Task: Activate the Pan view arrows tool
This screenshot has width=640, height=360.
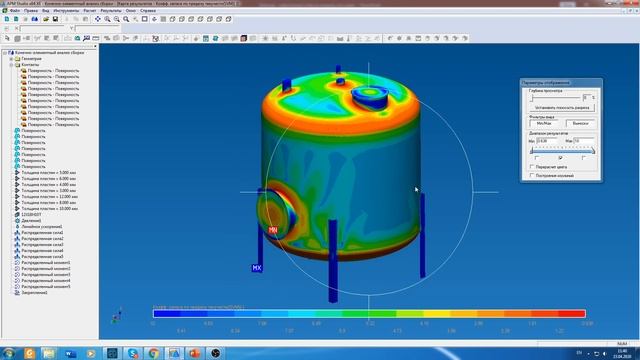Action: 98,19
